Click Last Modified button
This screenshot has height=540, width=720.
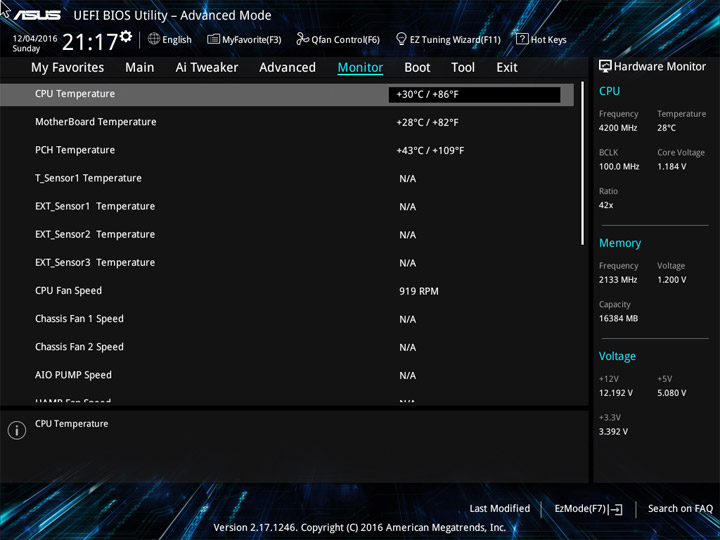click(x=500, y=508)
